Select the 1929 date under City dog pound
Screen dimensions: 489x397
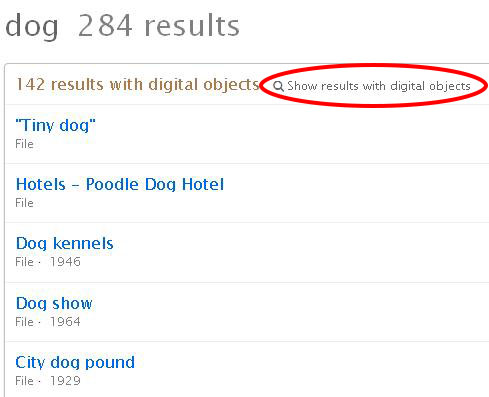(65, 381)
